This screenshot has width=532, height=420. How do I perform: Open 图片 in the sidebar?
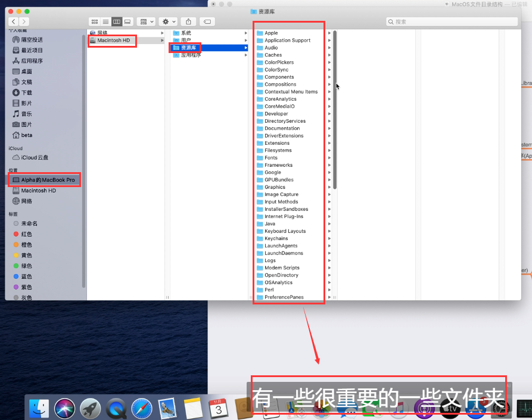point(23,125)
